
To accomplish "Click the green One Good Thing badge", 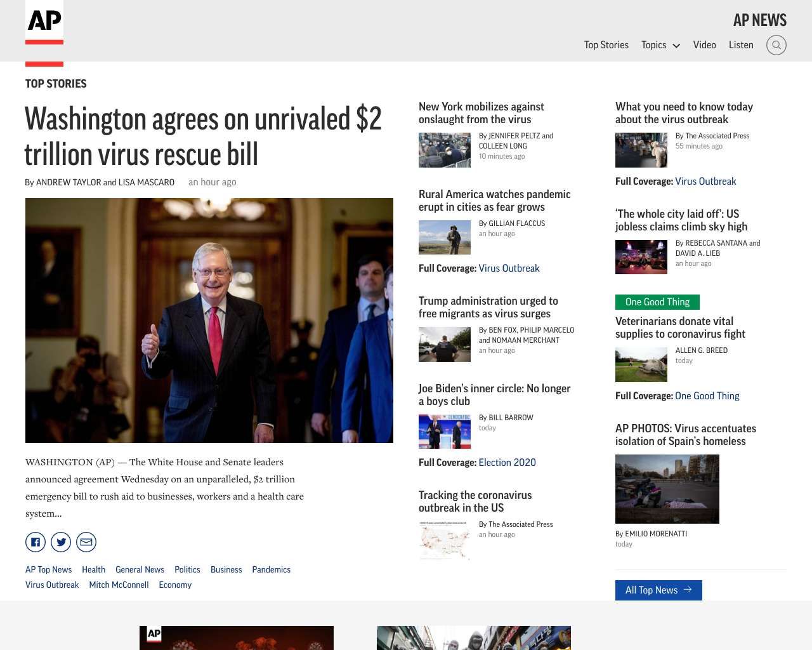I will [x=657, y=302].
